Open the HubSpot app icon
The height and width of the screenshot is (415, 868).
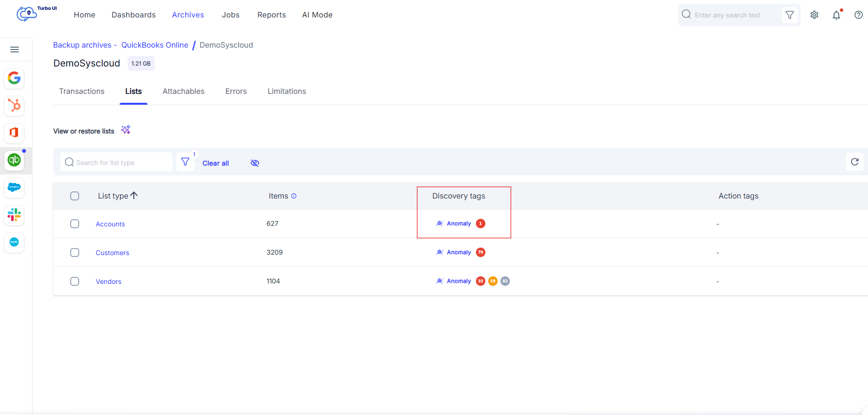point(14,105)
